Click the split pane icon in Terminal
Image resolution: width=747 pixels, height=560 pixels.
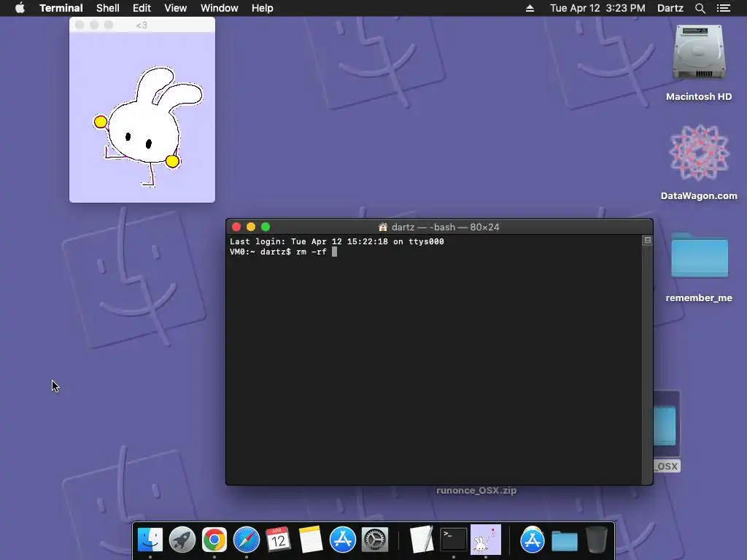point(648,241)
